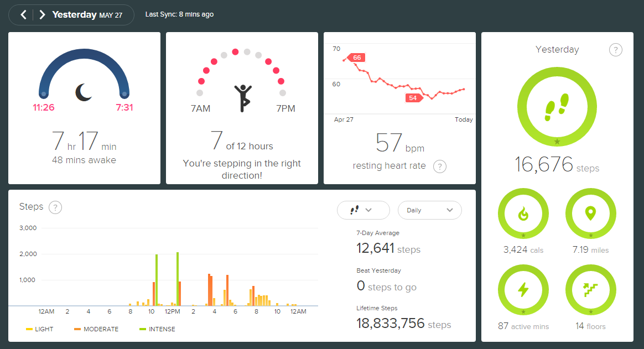
Task: Click the 7-Day Average 12,641 steps value
Action: 388,248
